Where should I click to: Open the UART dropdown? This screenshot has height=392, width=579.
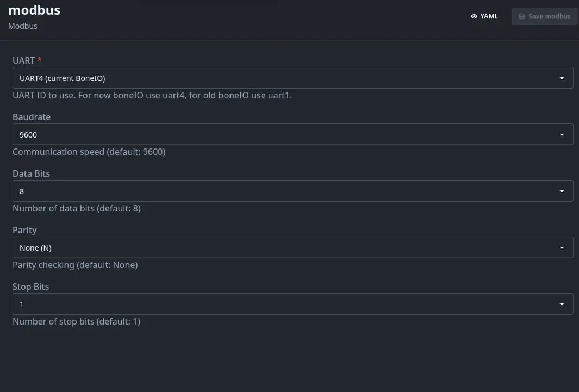(293, 78)
